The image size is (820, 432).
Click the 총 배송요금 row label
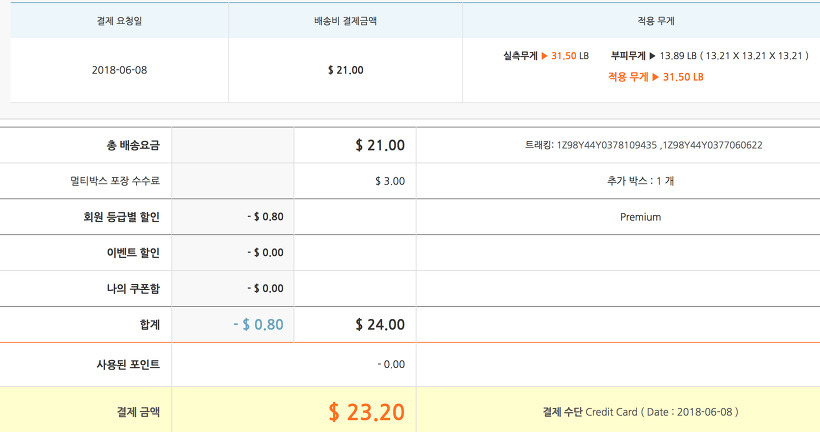click(x=131, y=146)
